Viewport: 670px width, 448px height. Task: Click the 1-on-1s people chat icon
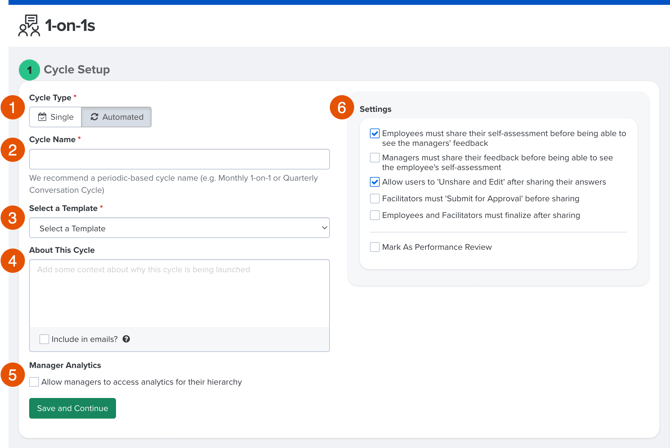coord(29,26)
